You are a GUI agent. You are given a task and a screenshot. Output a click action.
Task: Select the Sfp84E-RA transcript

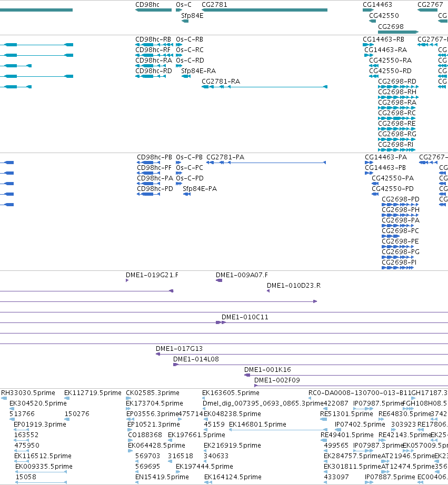point(198,71)
